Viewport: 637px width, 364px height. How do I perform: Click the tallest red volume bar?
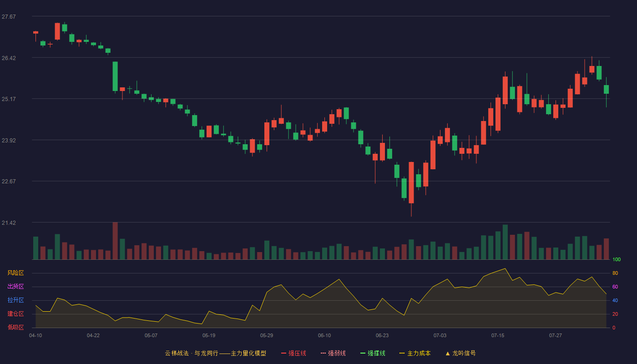tap(115, 241)
